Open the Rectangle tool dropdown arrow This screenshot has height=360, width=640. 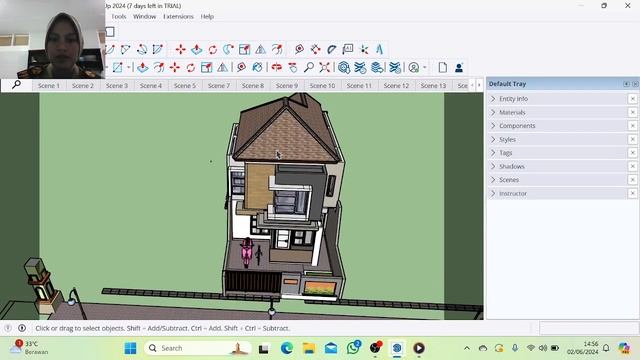click(x=129, y=67)
